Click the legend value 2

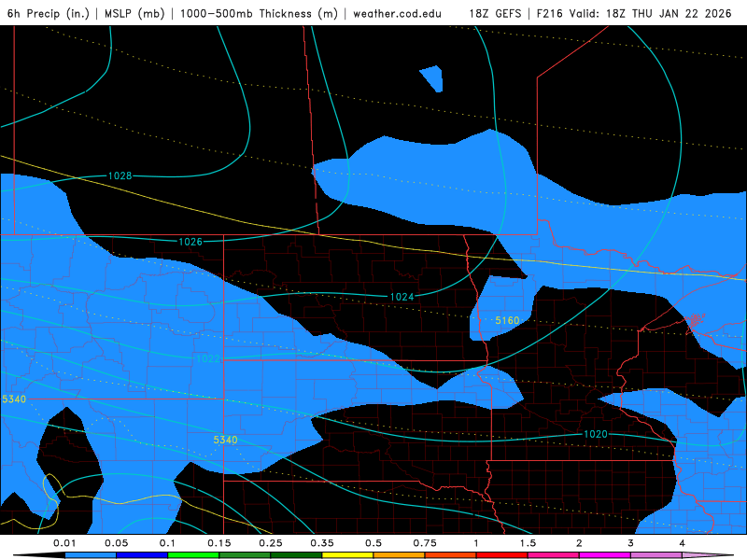tap(579, 543)
